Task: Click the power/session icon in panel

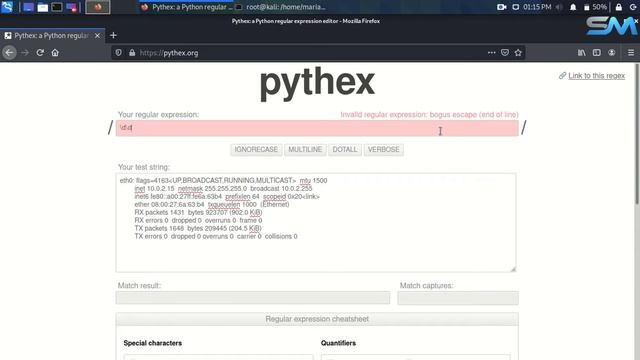Action: (633, 7)
